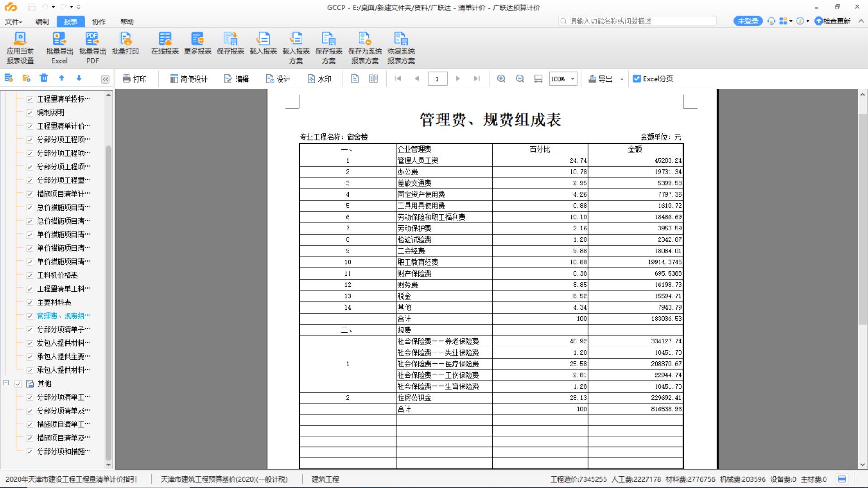Click 保存为系统报表方案 icon
Image resolution: width=868 pixels, height=488 pixels.
point(365,48)
